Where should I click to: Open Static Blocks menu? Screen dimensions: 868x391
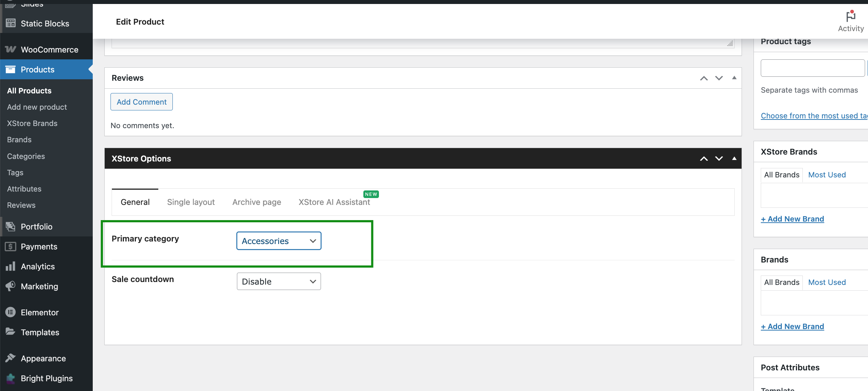(x=46, y=23)
